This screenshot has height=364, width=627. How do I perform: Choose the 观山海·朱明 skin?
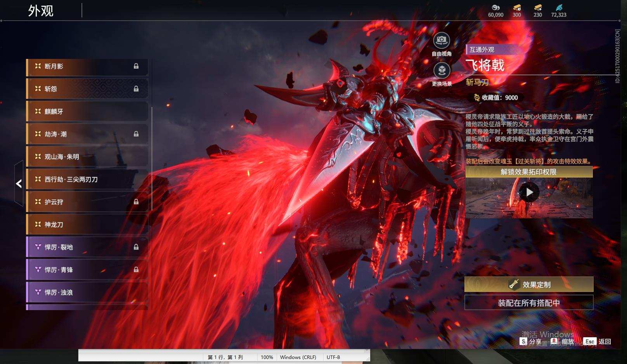(x=87, y=157)
